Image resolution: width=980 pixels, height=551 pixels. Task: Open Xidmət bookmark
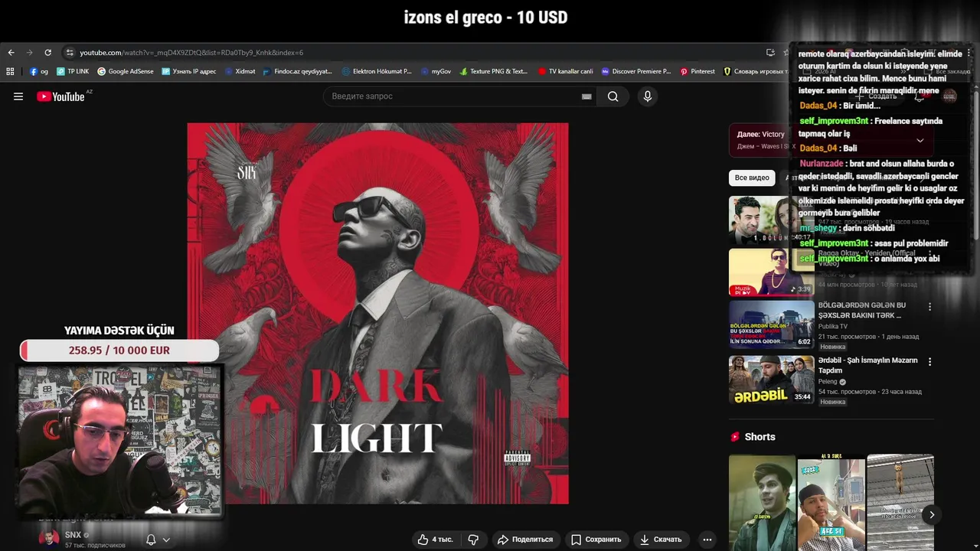pyautogui.click(x=240, y=71)
